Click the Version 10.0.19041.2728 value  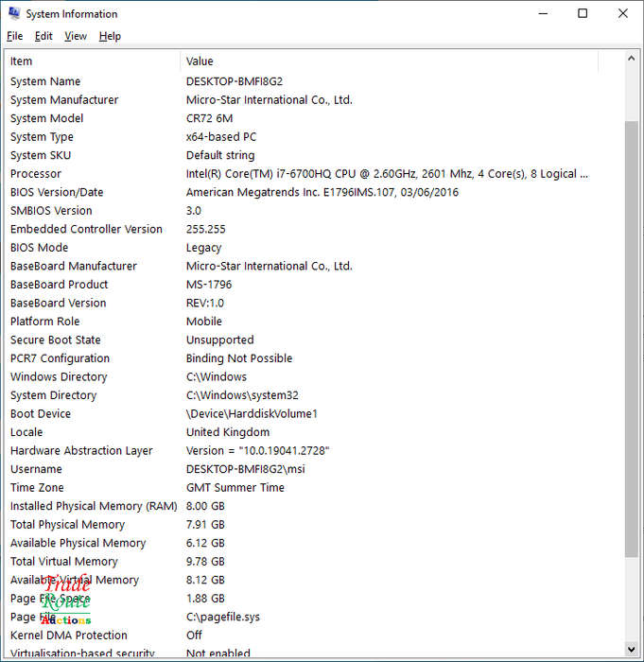(257, 451)
